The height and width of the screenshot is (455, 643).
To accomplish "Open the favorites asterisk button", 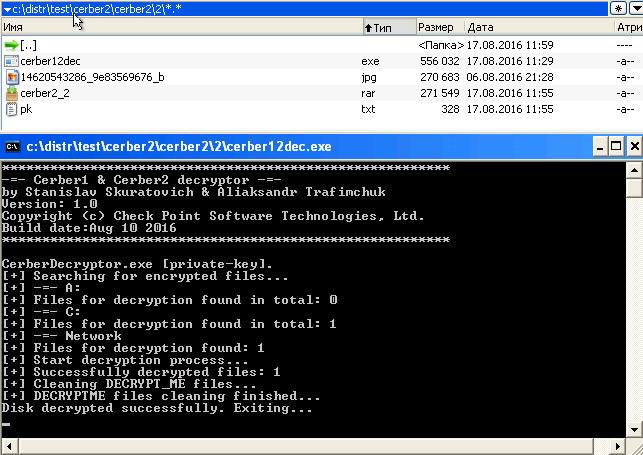I will (x=618, y=8).
